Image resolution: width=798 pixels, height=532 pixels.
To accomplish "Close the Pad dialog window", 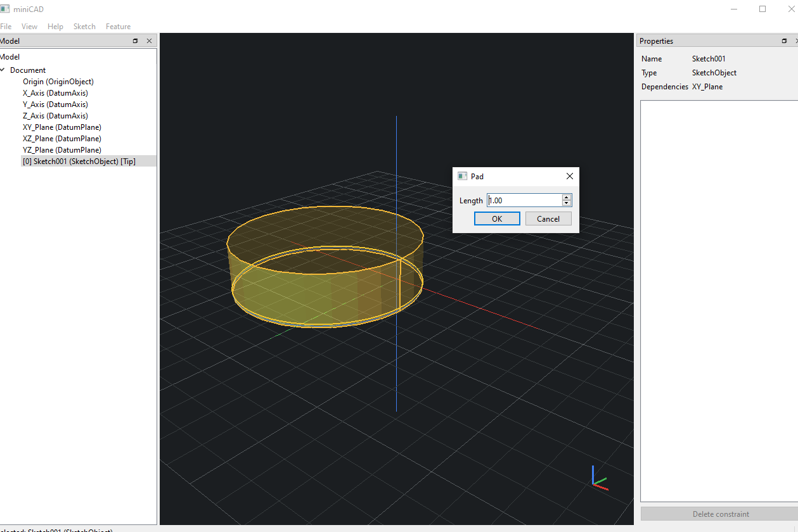I will [x=569, y=176].
